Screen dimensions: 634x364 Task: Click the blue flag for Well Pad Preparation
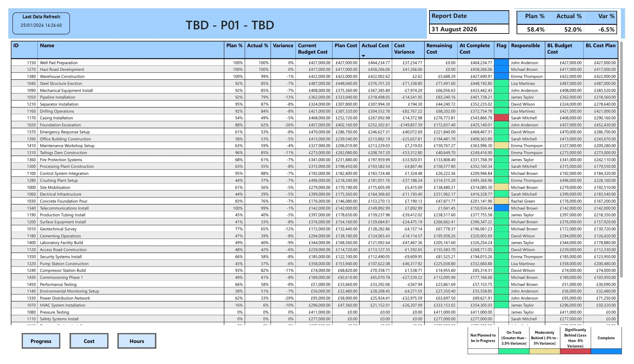point(501,63)
